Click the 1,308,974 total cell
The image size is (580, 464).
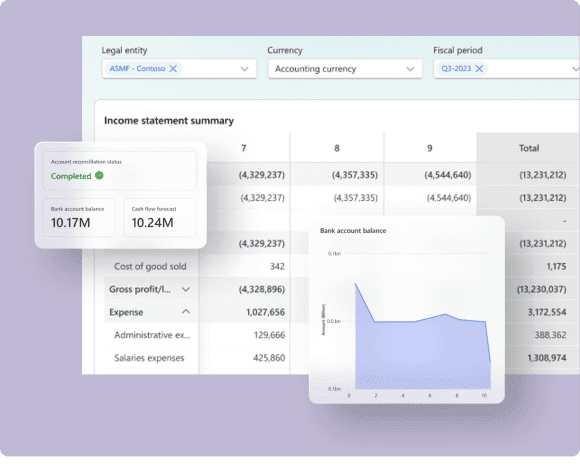[547, 358]
